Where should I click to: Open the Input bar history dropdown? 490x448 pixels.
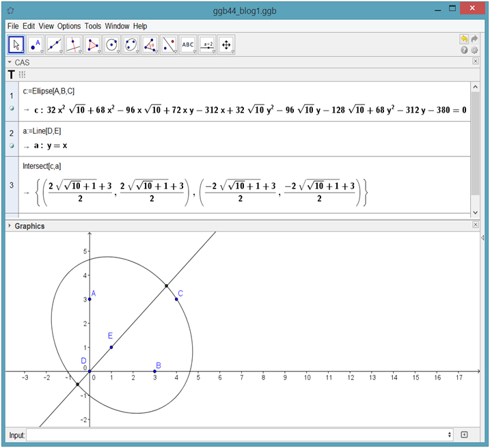pos(450,434)
